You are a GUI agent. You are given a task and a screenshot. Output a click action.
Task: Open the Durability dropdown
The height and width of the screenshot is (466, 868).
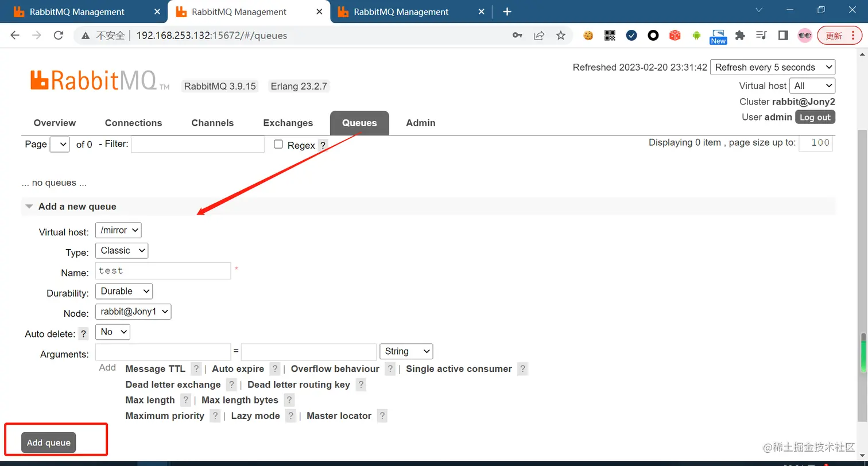pos(124,292)
